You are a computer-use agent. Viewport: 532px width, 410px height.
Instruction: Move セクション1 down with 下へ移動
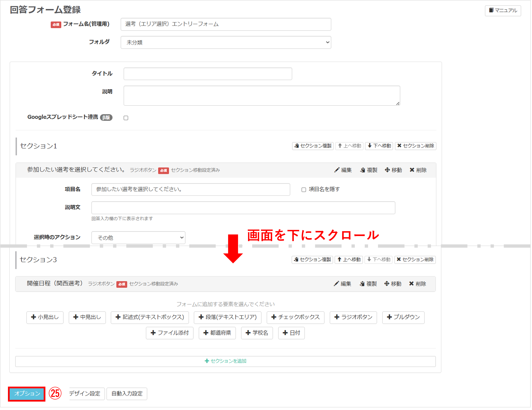click(379, 146)
